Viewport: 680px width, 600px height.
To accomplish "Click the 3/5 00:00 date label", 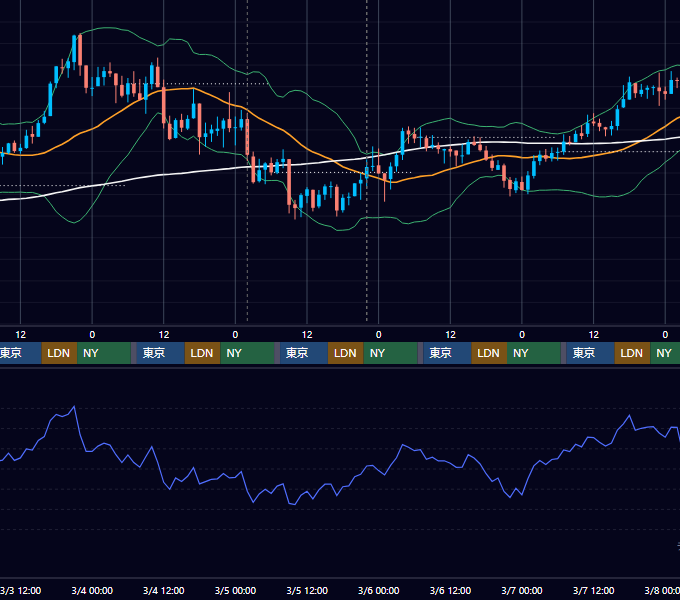I will click(x=235, y=590).
